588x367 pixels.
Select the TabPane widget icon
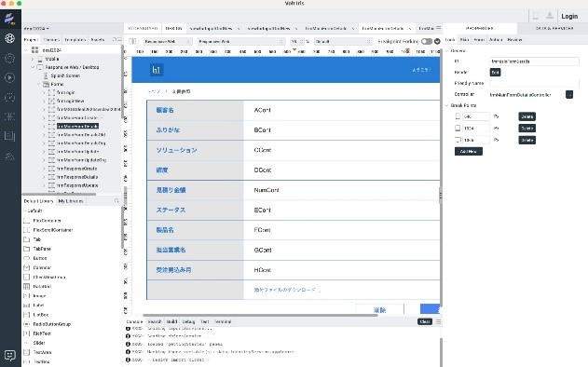coord(27,249)
